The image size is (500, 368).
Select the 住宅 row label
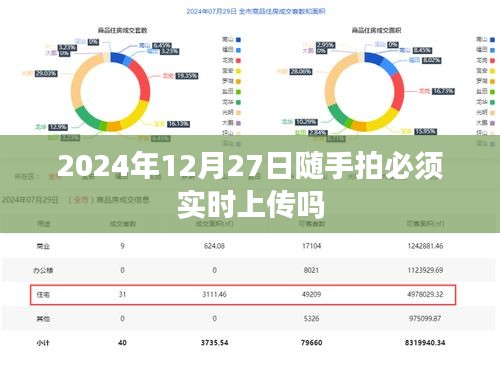43,295
